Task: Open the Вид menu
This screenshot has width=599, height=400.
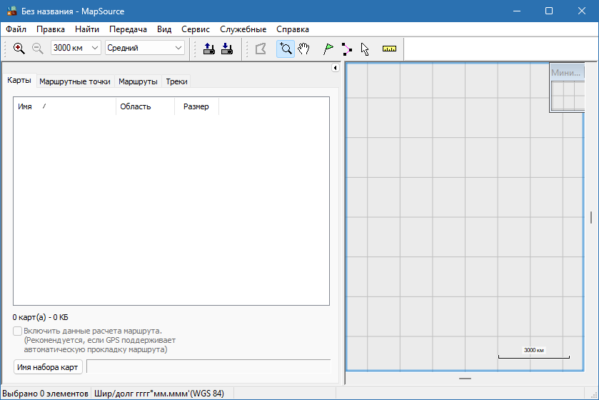Action: point(164,29)
